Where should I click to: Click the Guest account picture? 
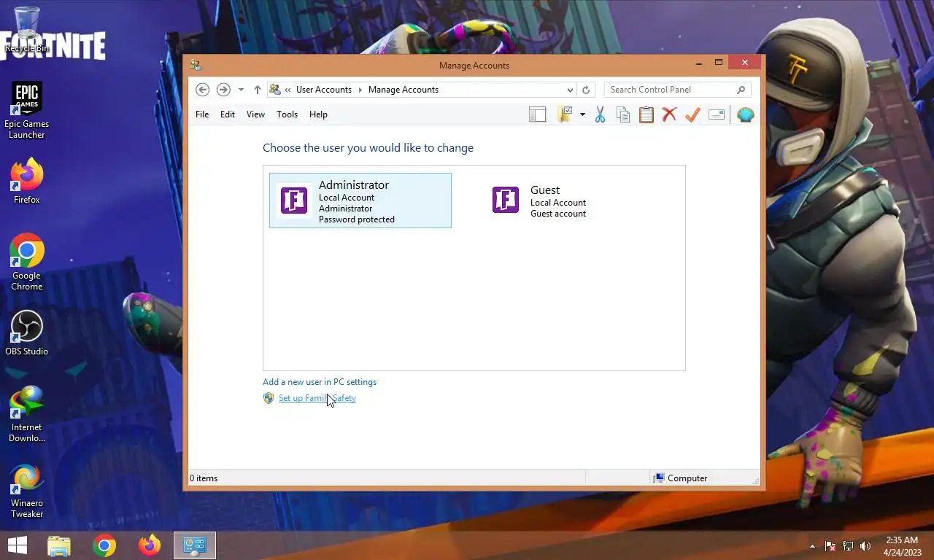tap(506, 200)
